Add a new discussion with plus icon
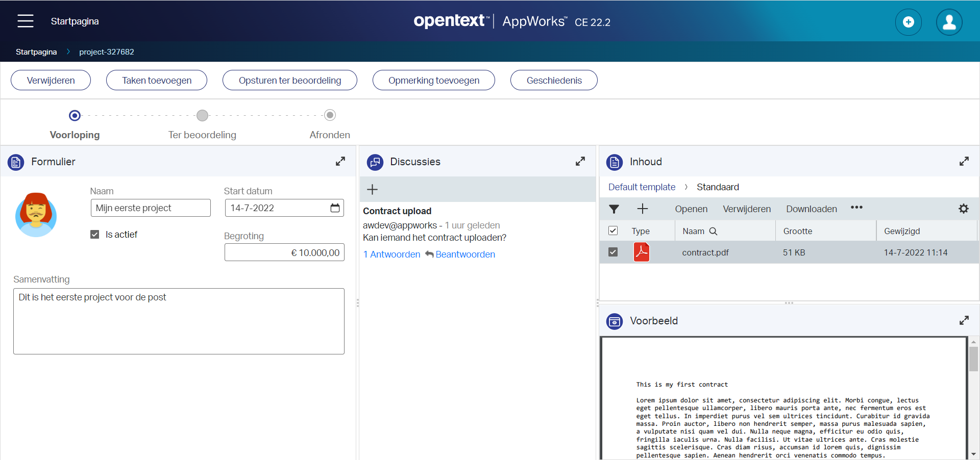This screenshot has width=980, height=460. click(373, 190)
